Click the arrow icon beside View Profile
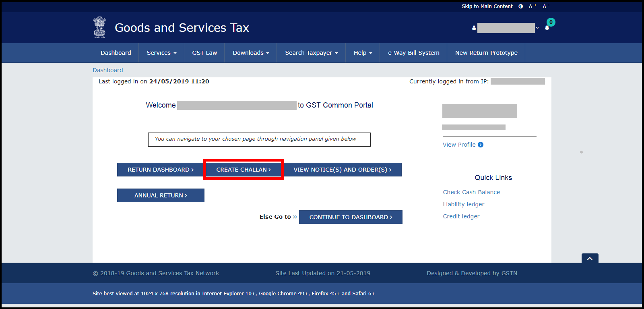 [x=481, y=145]
